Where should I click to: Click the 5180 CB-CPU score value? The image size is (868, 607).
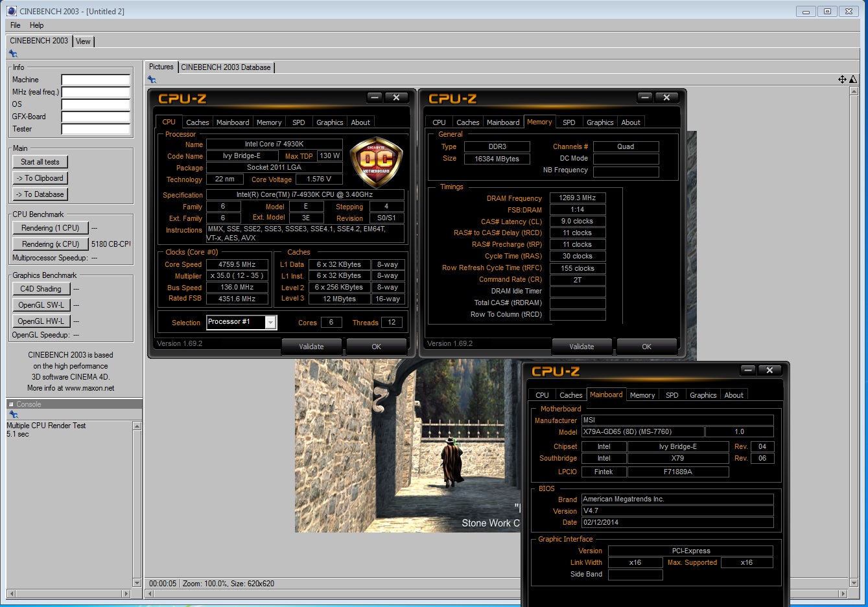[x=111, y=244]
